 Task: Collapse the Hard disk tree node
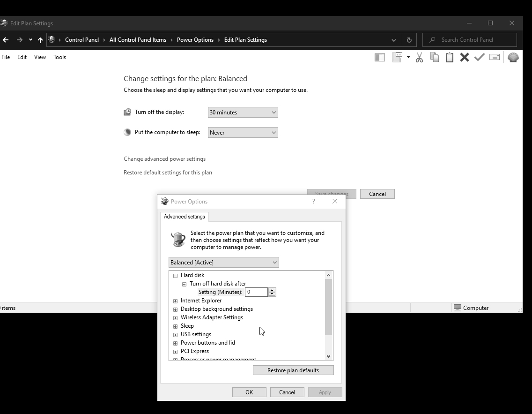(x=176, y=276)
